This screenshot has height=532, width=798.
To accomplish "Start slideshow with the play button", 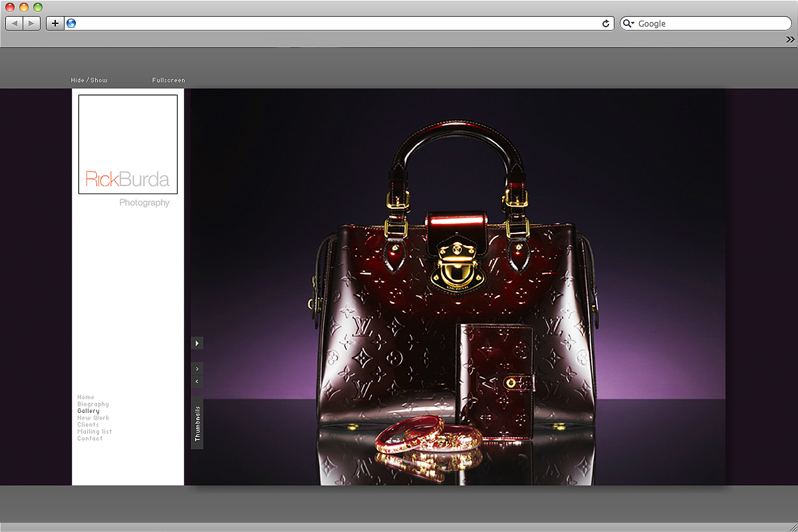I will click(x=198, y=343).
